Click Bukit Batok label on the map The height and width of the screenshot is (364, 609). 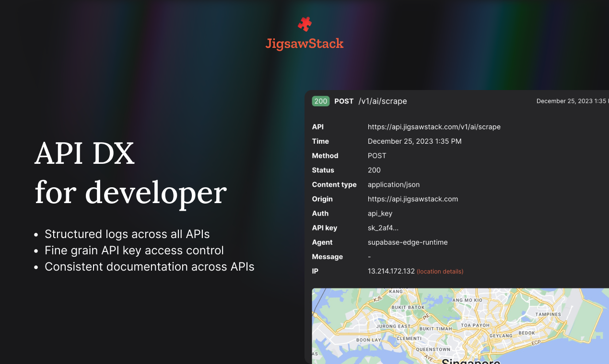[x=408, y=307]
